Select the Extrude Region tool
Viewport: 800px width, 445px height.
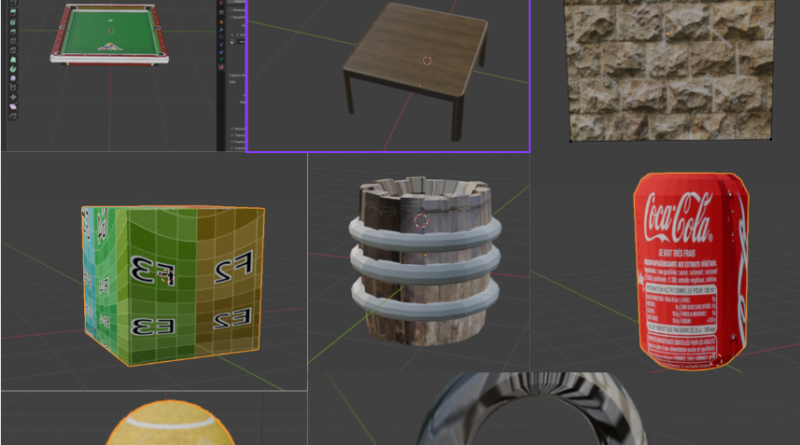tap(13, 12)
